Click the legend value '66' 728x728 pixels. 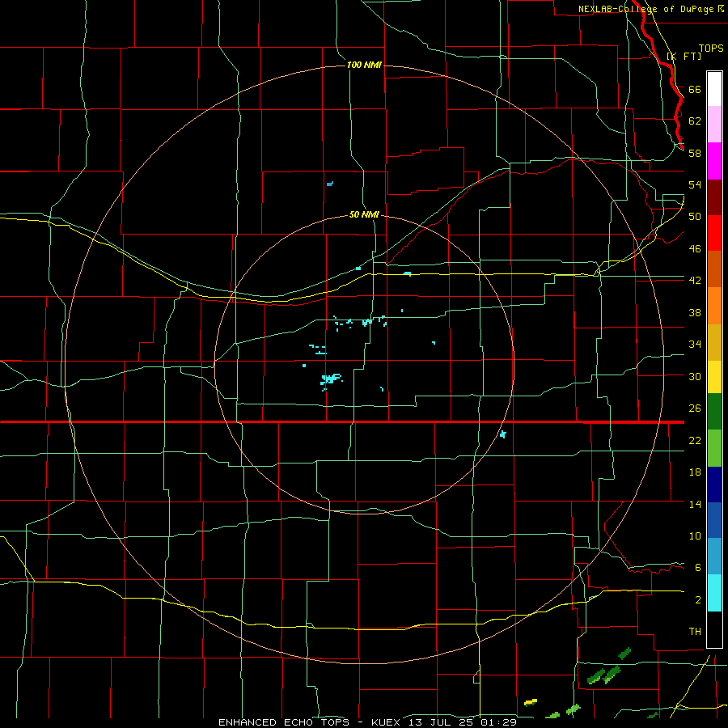point(695,89)
